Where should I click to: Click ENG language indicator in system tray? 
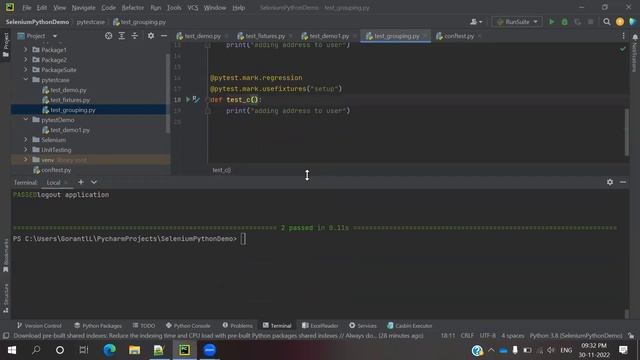(x=566, y=350)
